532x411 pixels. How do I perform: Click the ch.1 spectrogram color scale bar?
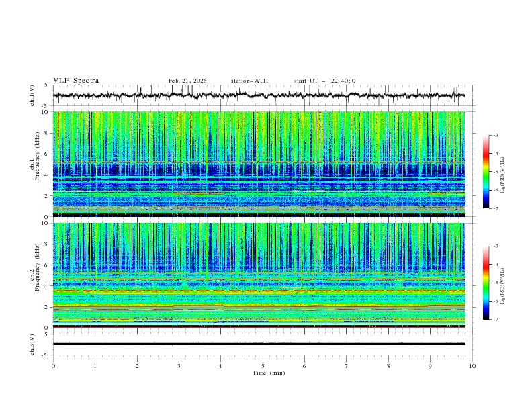click(x=486, y=172)
